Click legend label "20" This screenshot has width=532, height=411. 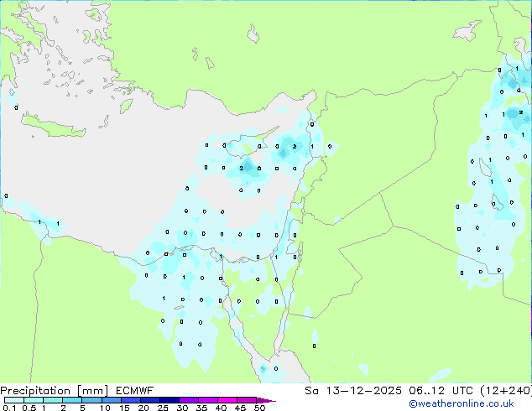tap(143, 408)
